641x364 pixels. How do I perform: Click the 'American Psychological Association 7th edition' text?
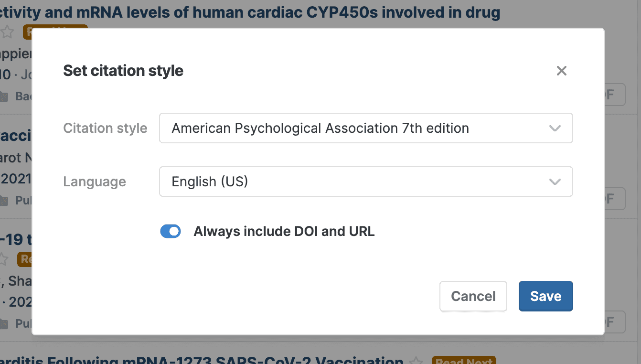click(320, 128)
